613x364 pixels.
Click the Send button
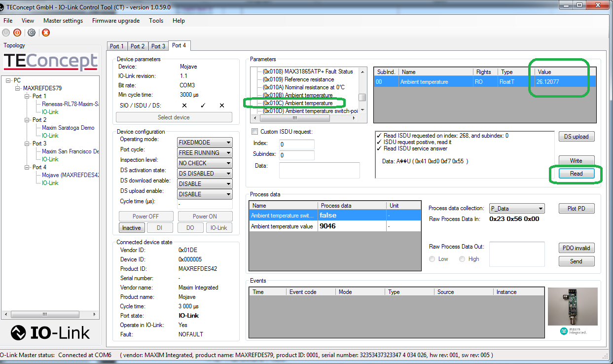pos(576,261)
